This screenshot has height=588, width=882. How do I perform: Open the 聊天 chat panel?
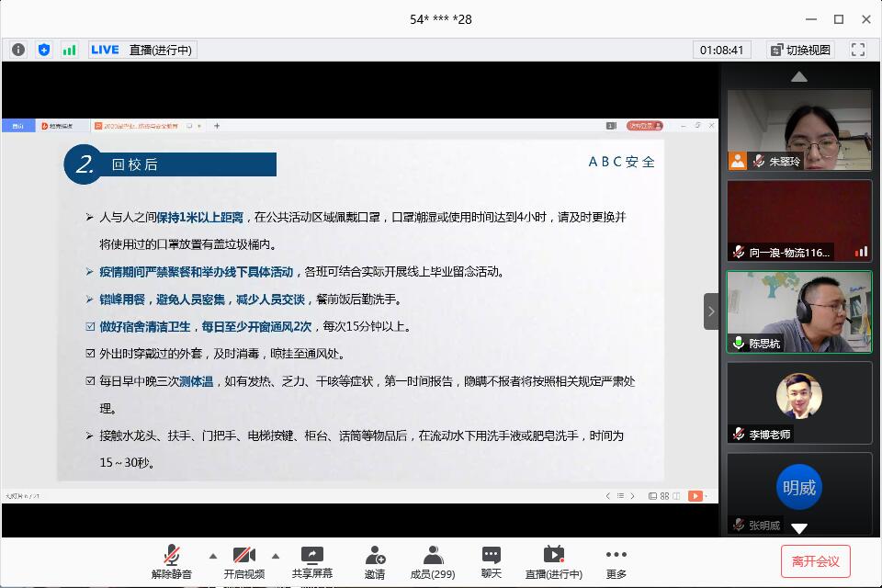click(x=492, y=561)
